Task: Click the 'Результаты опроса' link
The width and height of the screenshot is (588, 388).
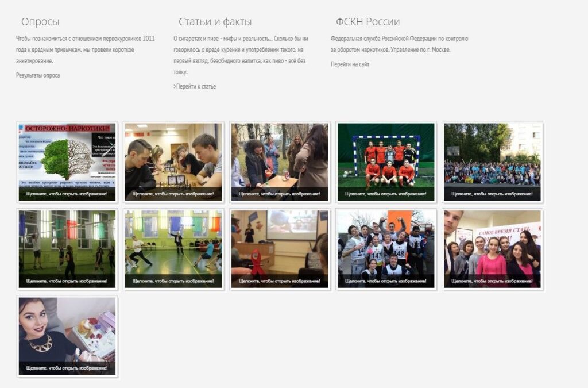Action: [x=38, y=75]
